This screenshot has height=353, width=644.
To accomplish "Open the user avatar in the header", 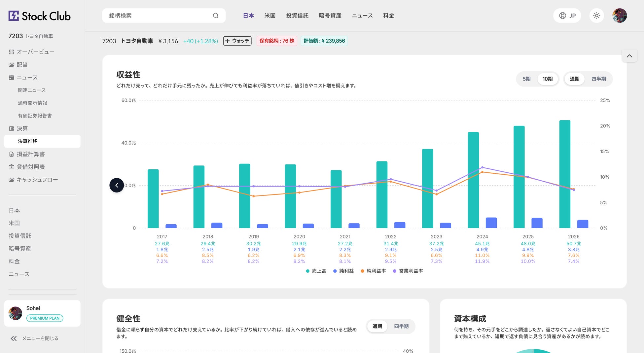I will (x=620, y=16).
